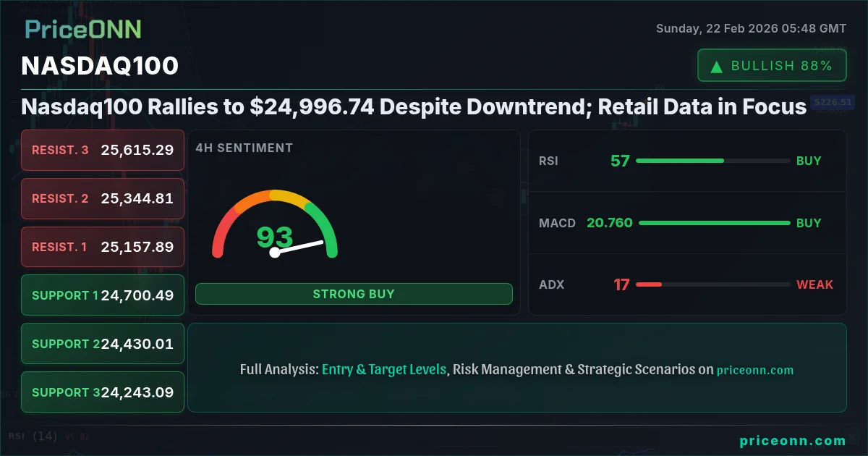This screenshot has height=456, width=868.
Task: Select Resist. 1 level 25,157.89
Action: [x=103, y=247]
